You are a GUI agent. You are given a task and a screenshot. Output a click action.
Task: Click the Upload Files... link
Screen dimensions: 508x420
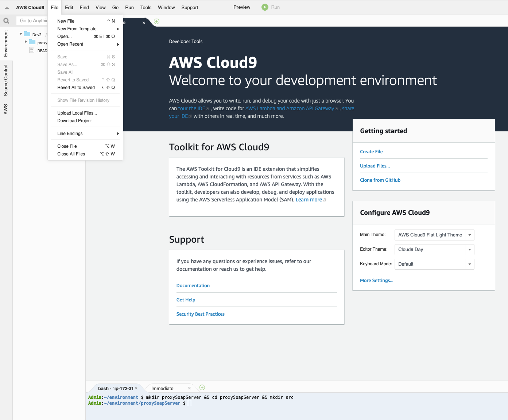point(375,166)
